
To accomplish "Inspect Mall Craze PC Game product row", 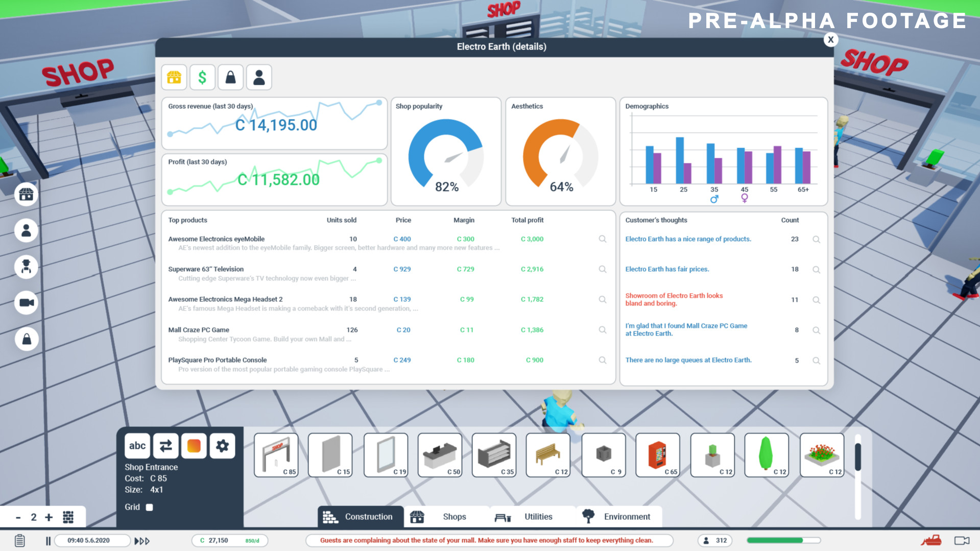I will click(603, 330).
